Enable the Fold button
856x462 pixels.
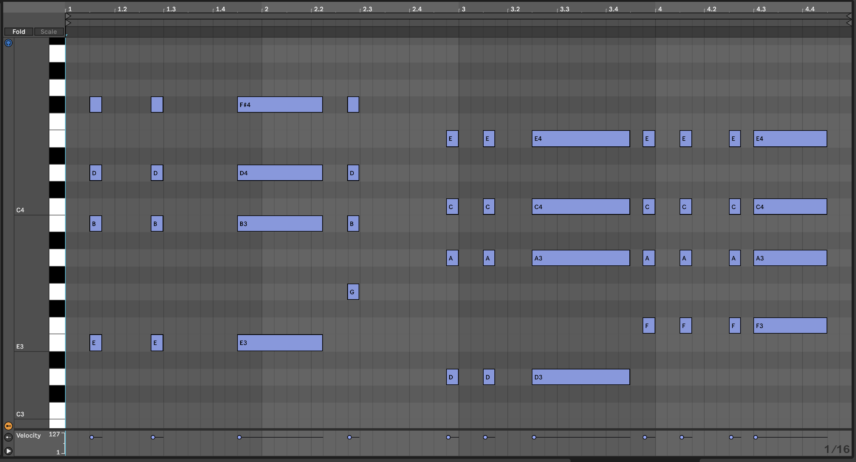[x=19, y=32]
